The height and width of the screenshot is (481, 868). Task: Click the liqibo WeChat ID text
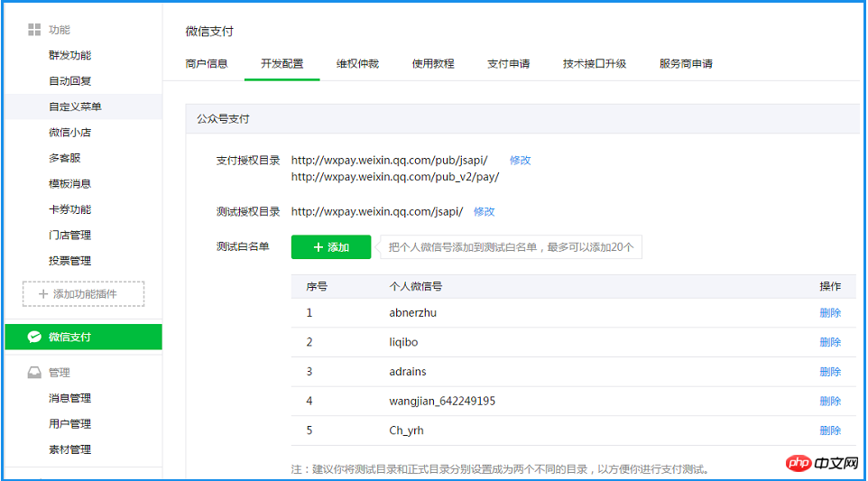click(x=403, y=342)
